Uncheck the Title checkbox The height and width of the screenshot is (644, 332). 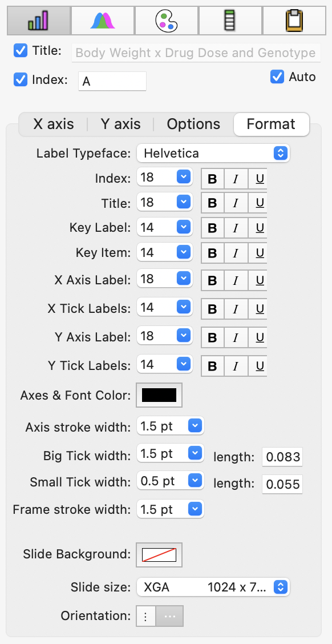click(21, 51)
